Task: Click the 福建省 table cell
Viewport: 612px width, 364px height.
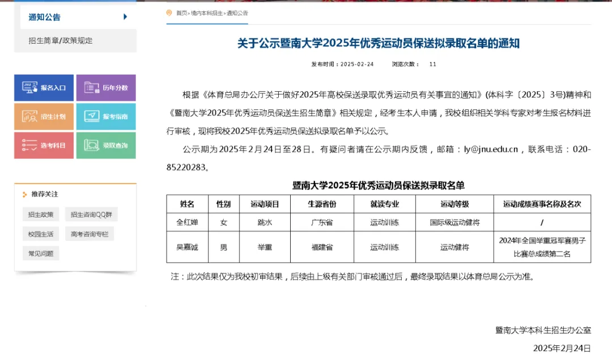Action: pos(322,247)
